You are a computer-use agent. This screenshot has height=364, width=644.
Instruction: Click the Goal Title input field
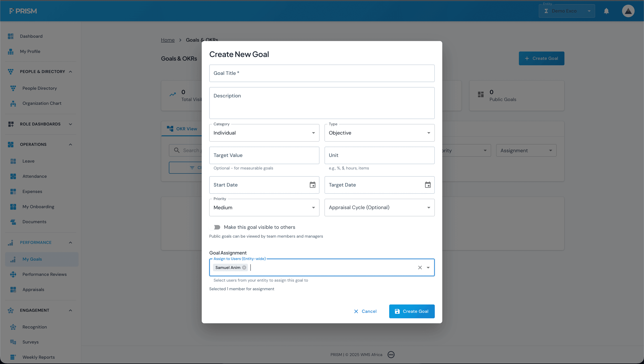point(322,73)
